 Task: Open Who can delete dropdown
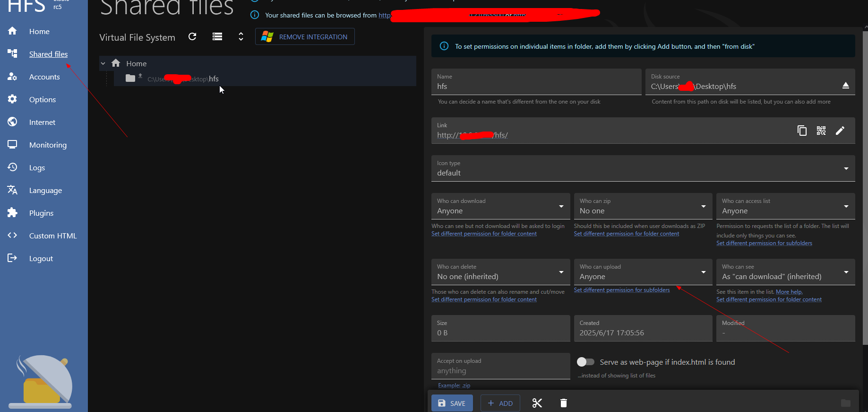[501, 272]
